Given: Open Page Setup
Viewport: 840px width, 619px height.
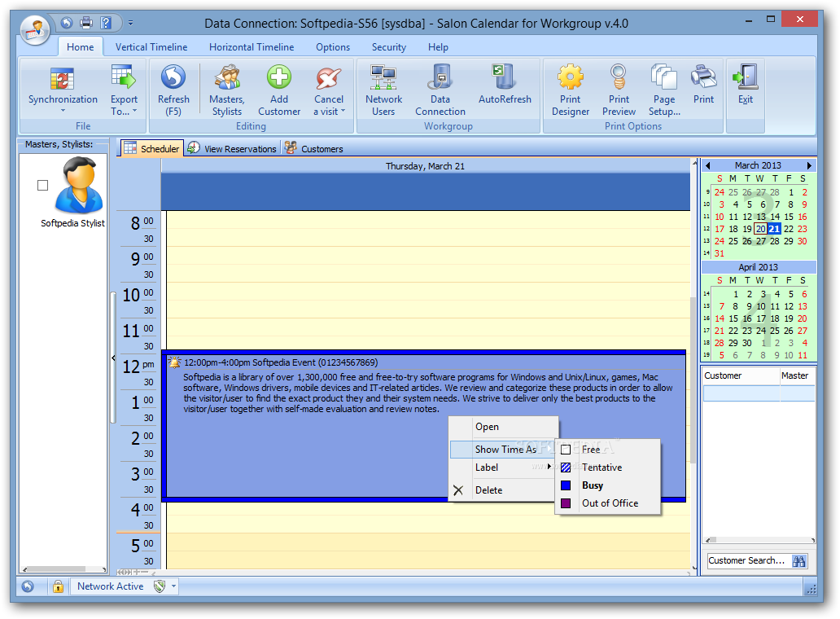Looking at the screenshot, I should pyautogui.click(x=664, y=90).
